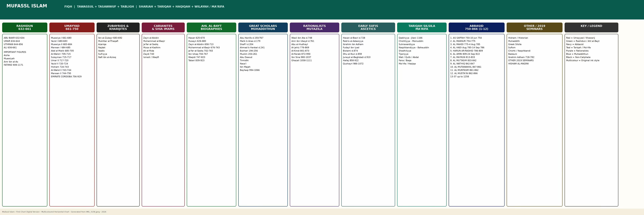The image size is (644, 215).
Task: Select the RASHIDUN 632-661 column header
Action: click(25, 28)
